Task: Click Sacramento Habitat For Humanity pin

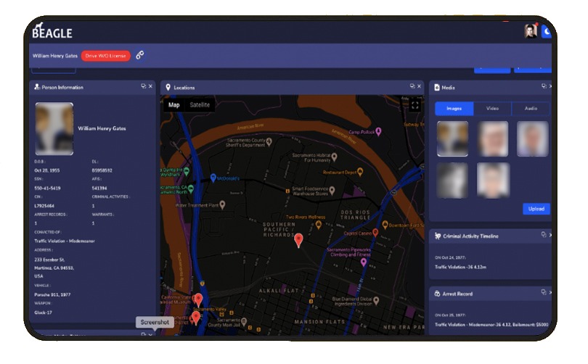Action: coord(334,157)
